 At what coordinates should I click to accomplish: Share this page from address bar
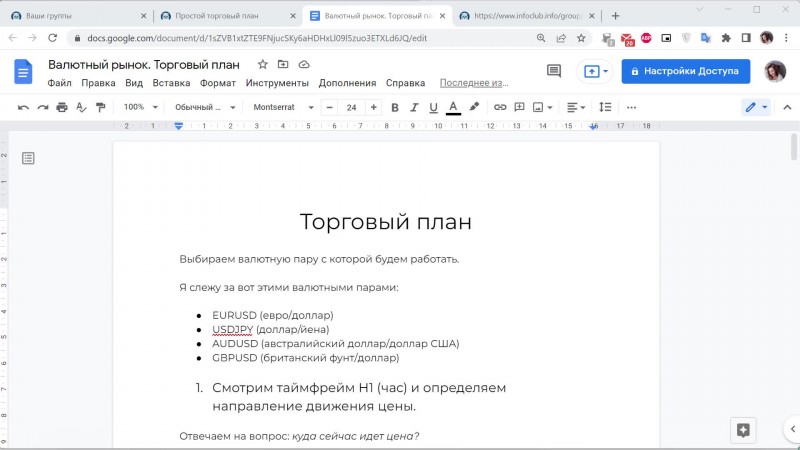pos(561,38)
